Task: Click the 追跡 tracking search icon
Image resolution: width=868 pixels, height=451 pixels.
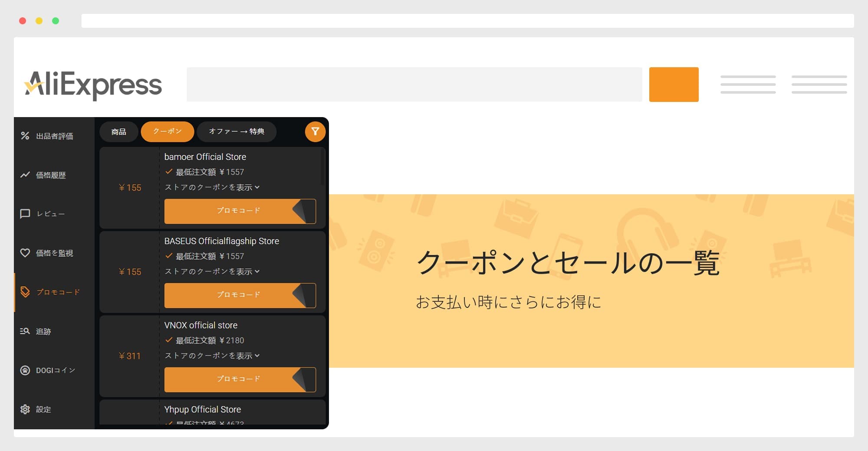Action: 25,331
